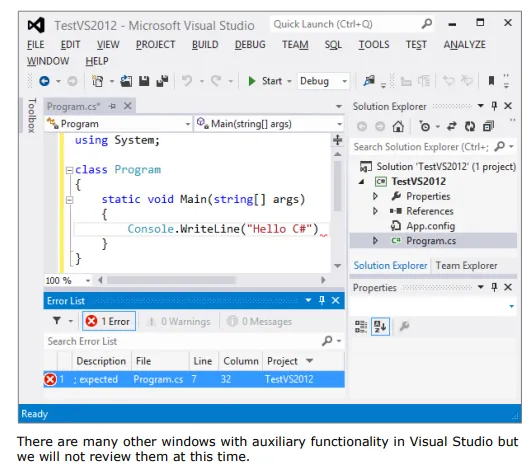Toggle the 0 Warnings filter button
Viewport: 531px width, 462px height.
coord(179,321)
